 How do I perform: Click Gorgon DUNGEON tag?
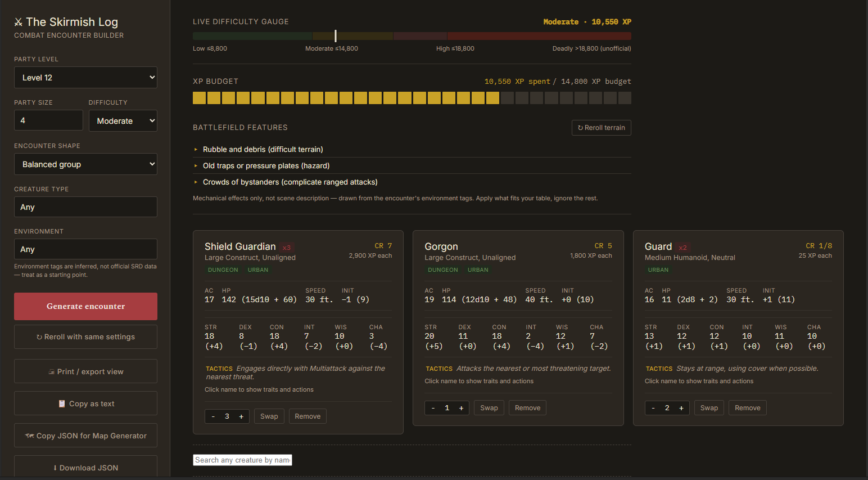(x=443, y=270)
